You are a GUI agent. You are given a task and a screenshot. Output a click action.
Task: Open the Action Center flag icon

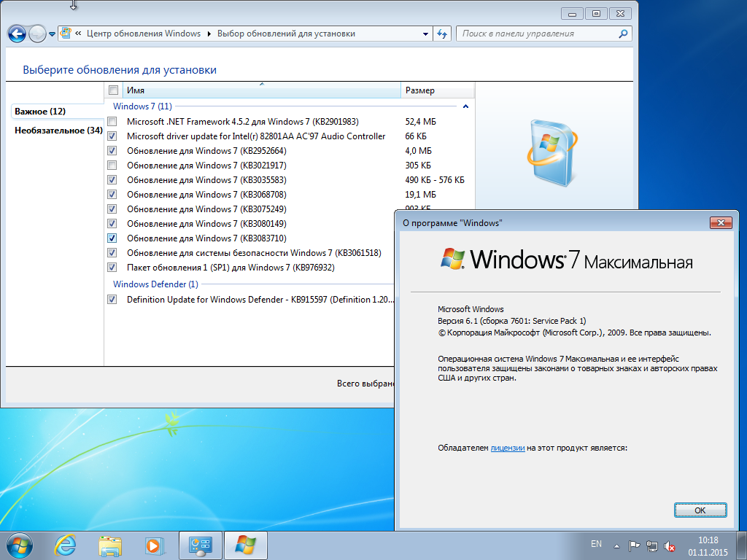[x=634, y=545]
